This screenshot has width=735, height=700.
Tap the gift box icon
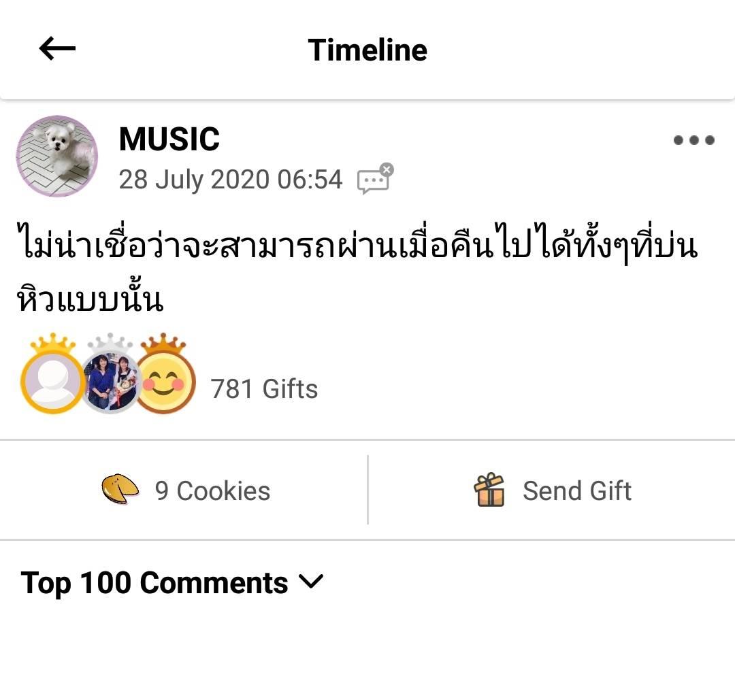click(x=489, y=490)
